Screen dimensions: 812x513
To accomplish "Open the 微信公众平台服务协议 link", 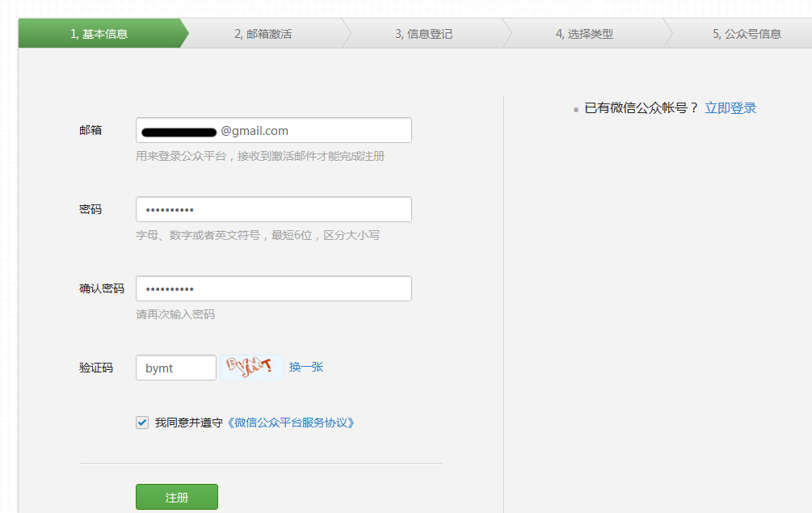I will click(x=289, y=423).
